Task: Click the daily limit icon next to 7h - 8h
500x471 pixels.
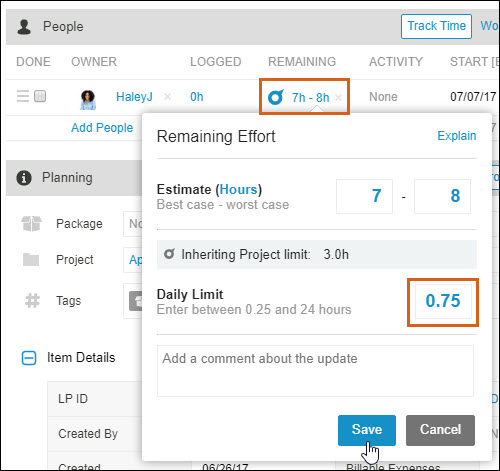Action: (x=276, y=97)
